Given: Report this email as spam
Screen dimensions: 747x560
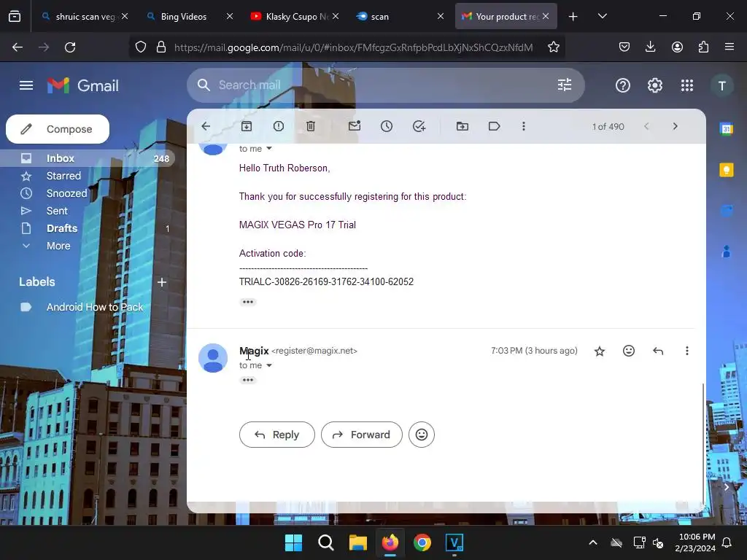Looking at the screenshot, I should (279, 126).
